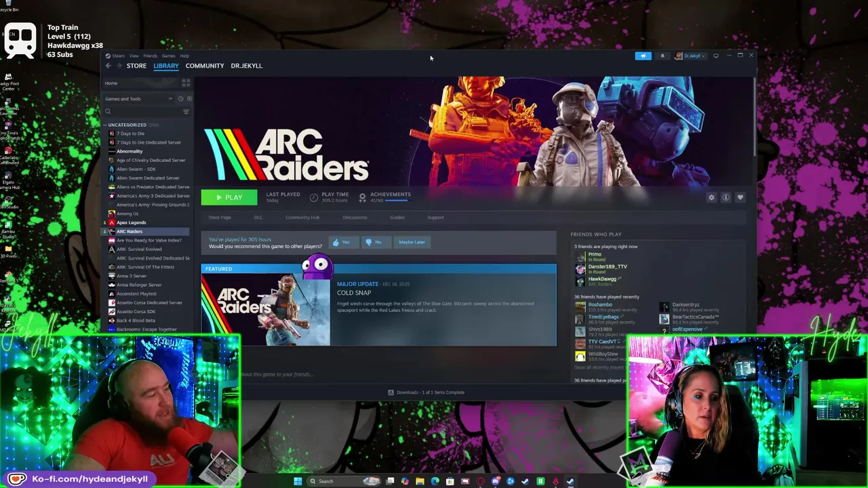Open ARC Raiders achievements icon
868x488 pixels.
[362, 197]
